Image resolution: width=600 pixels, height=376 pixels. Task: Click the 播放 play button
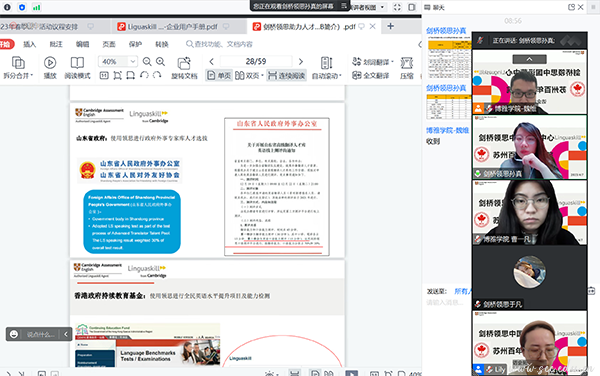click(50, 68)
